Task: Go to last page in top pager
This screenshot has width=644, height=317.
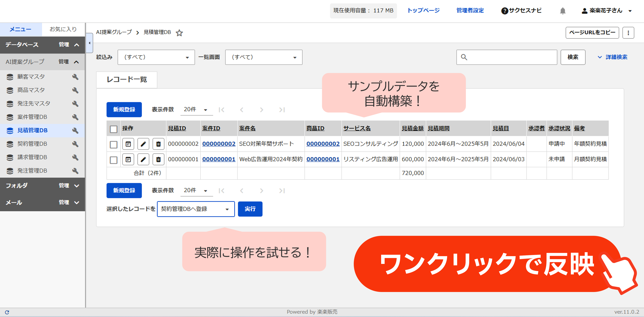Action: 282,110
